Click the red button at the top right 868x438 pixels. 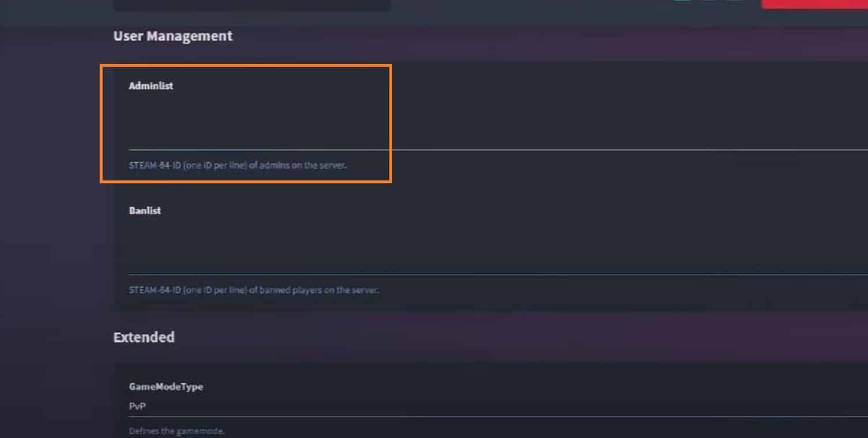[814, 3]
